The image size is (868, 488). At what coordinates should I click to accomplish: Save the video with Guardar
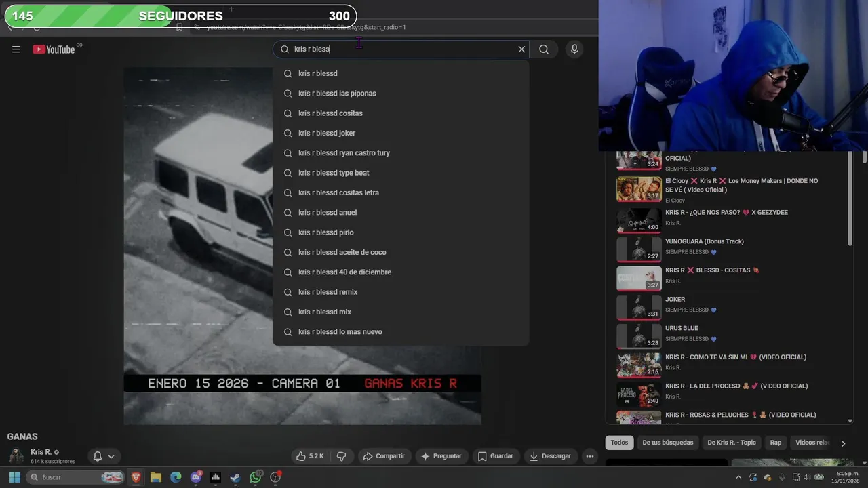tap(495, 456)
